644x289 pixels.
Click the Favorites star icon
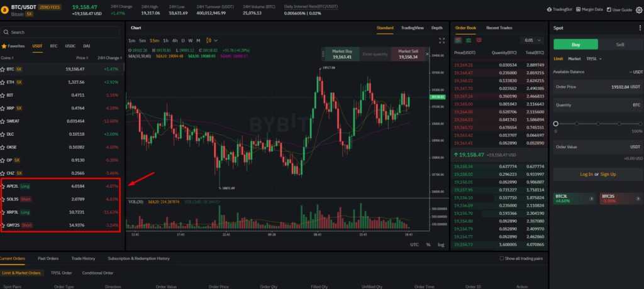(x=4, y=46)
